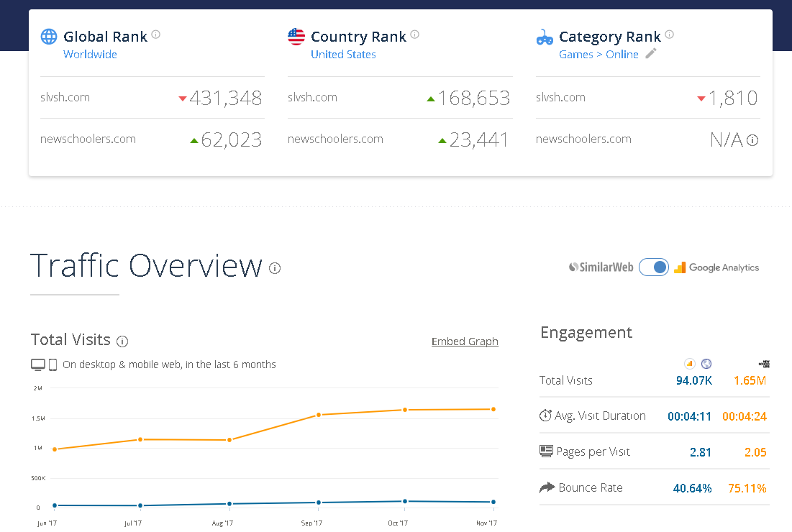792x532 pixels.
Task: Open the info icon next to Total Visits heading
Action: (122, 341)
